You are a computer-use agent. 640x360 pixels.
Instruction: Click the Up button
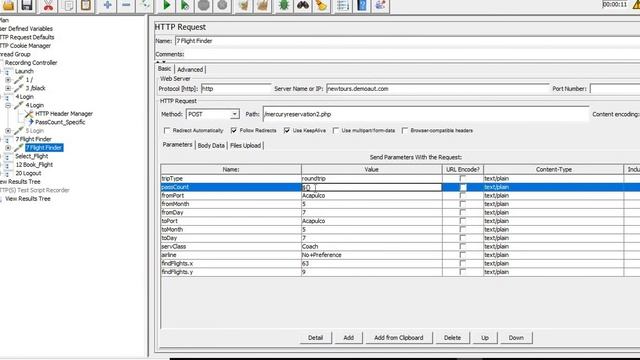(484, 338)
